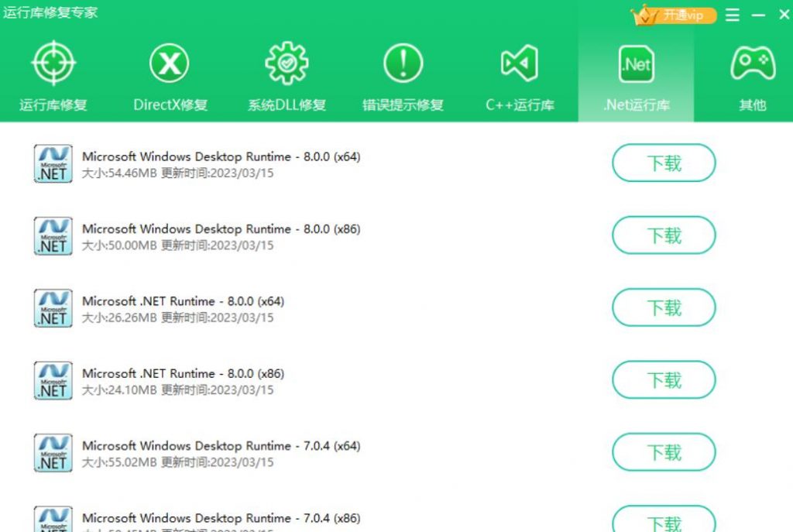The height and width of the screenshot is (532, 793).
Task: Select text Microsoft .NET Runtime - 8.0.0 (x64)
Action: tap(183, 301)
